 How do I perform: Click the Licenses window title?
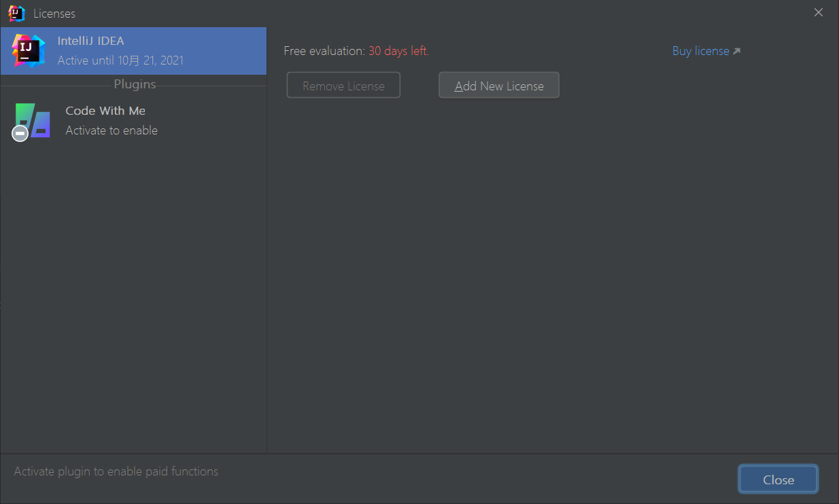point(54,14)
